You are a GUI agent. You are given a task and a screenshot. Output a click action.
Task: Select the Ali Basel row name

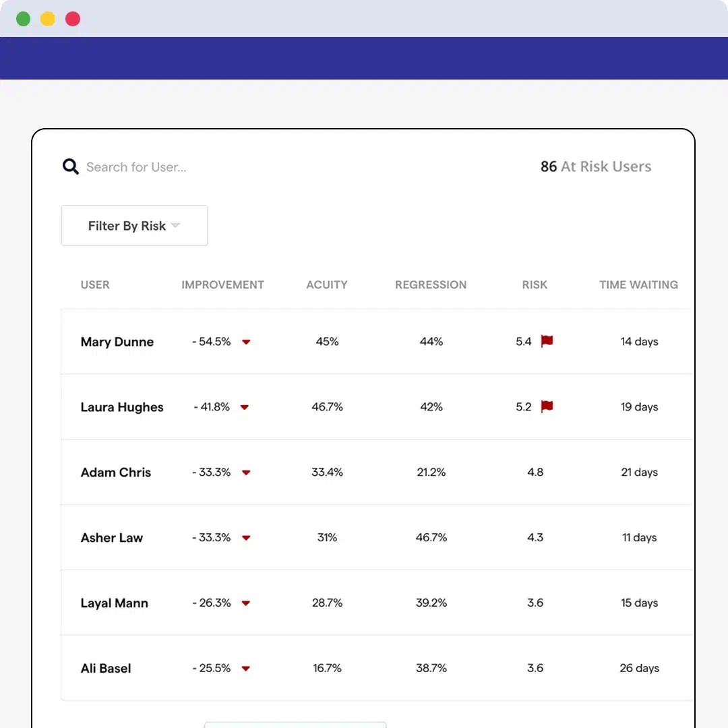tap(106, 669)
